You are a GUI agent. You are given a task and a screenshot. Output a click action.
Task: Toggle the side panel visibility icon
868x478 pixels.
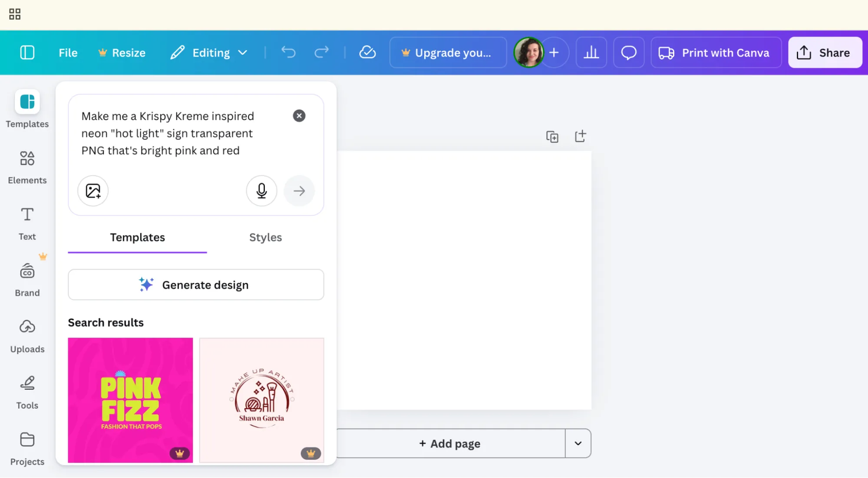point(27,53)
